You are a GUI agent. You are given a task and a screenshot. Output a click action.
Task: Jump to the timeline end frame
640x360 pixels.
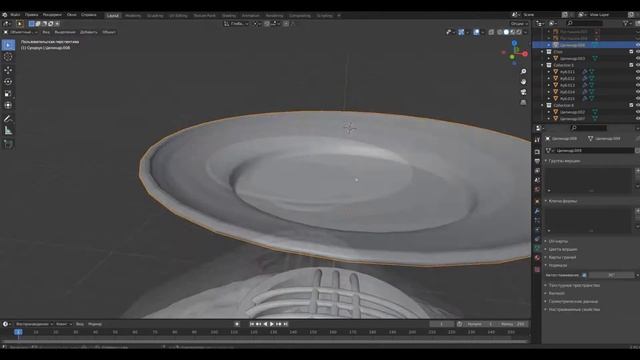point(286,324)
